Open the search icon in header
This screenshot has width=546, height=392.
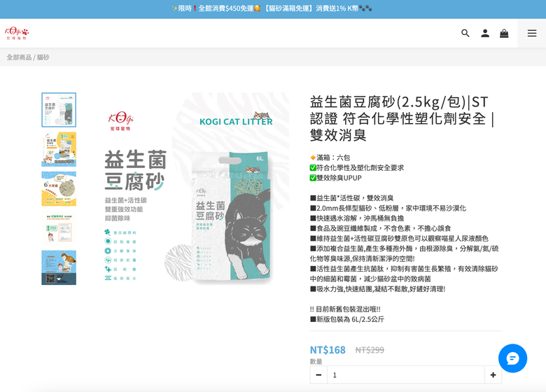pos(465,34)
